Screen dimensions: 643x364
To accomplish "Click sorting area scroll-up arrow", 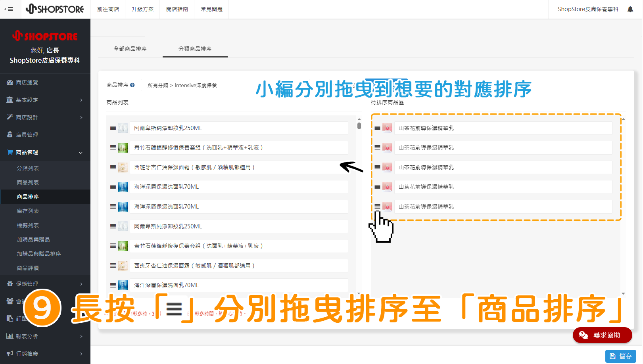I will click(x=624, y=119).
